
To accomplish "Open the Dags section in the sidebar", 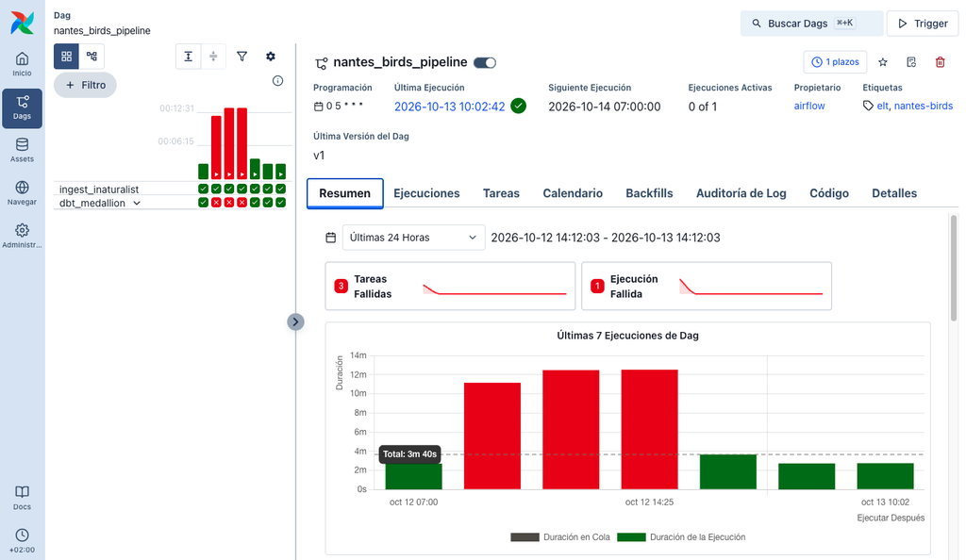I will click(x=23, y=108).
